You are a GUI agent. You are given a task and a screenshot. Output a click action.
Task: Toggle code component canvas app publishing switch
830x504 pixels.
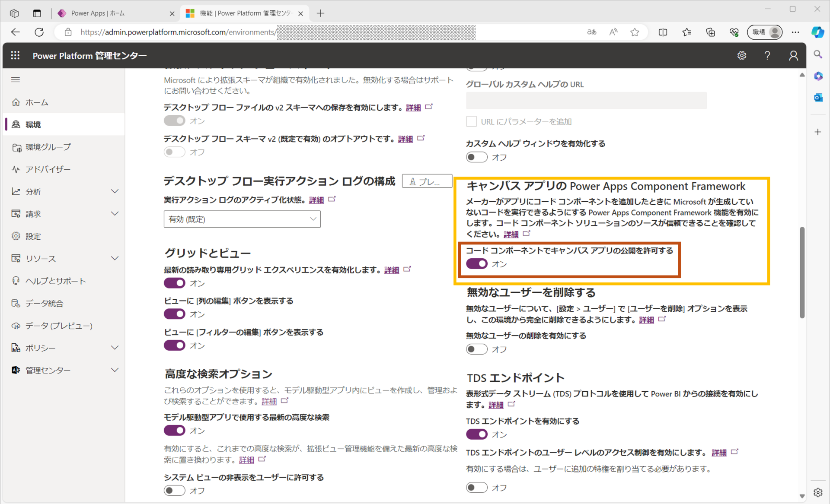pyautogui.click(x=476, y=263)
